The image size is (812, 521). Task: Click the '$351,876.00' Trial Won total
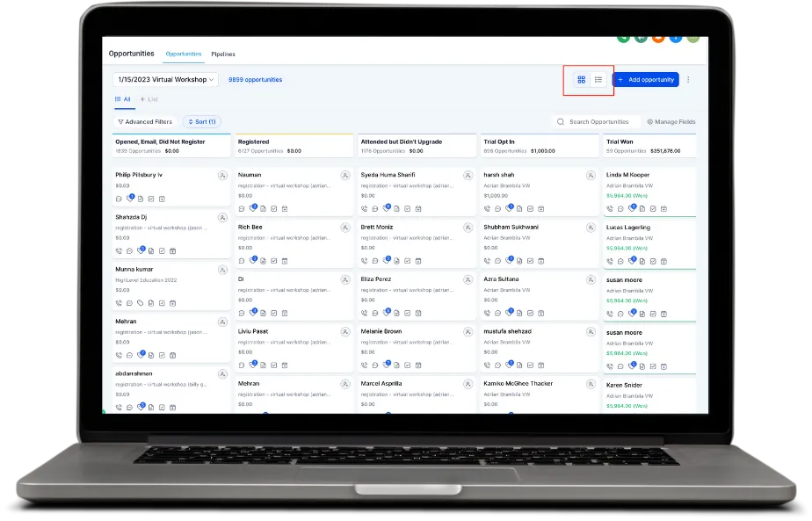coord(665,151)
